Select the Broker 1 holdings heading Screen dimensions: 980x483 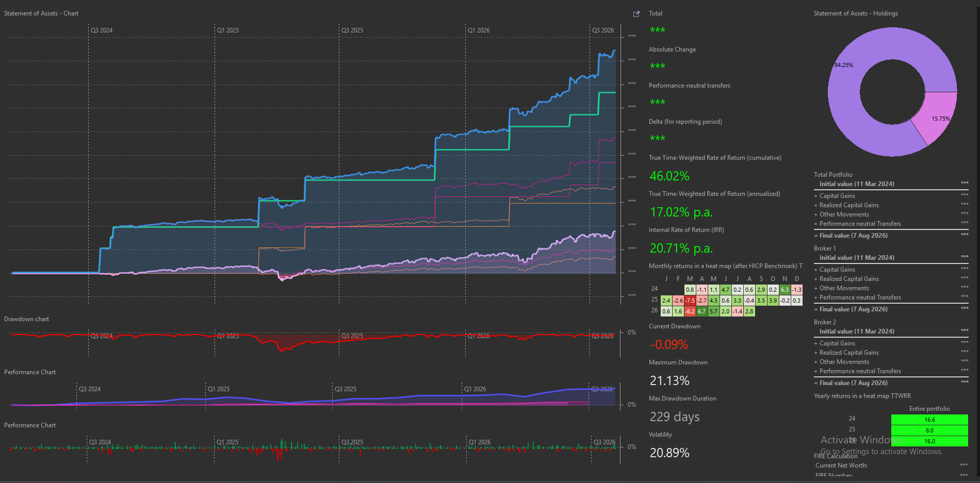(x=825, y=248)
